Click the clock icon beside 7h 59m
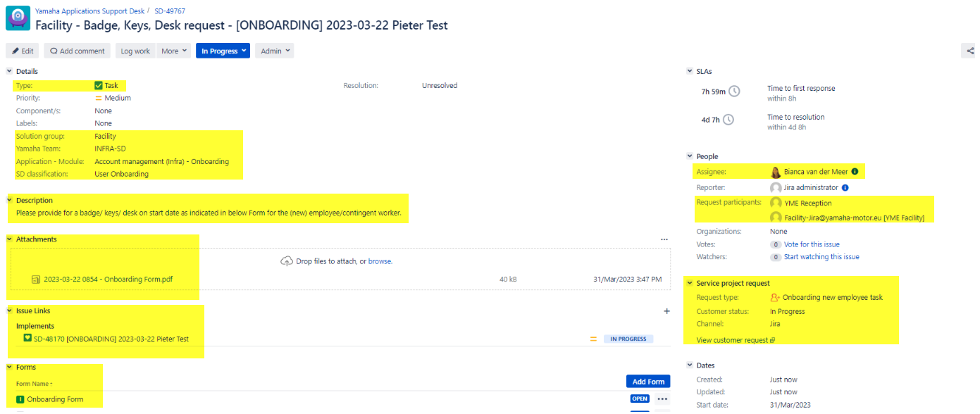Viewport: 980px width, 414px height. tap(734, 92)
